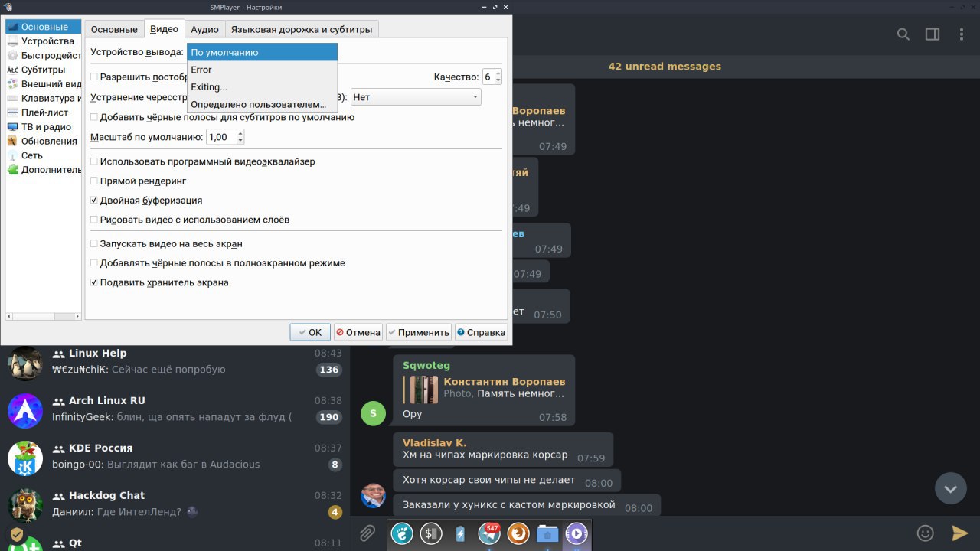Click Telegram search magnifier icon
This screenshot has width=980, height=551.
[903, 34]
